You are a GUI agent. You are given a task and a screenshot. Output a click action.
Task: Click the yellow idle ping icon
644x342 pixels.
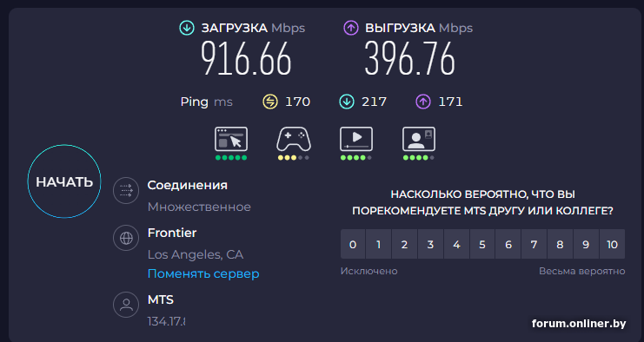[x=270, y=102]
